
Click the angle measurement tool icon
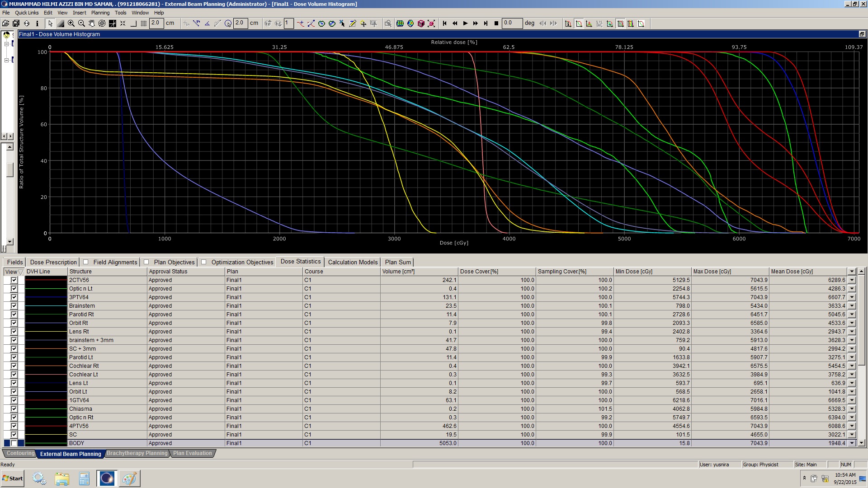[207, 23]
